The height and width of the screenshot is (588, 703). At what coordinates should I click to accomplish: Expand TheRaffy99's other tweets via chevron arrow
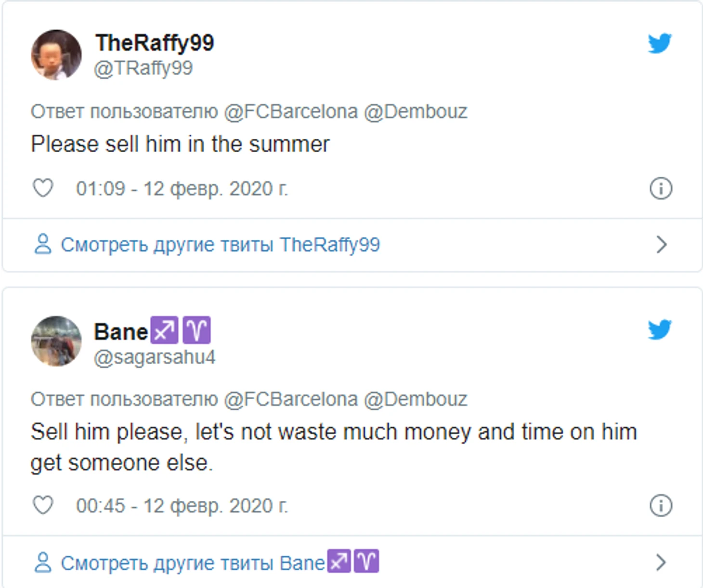click(x=662, y=245)
